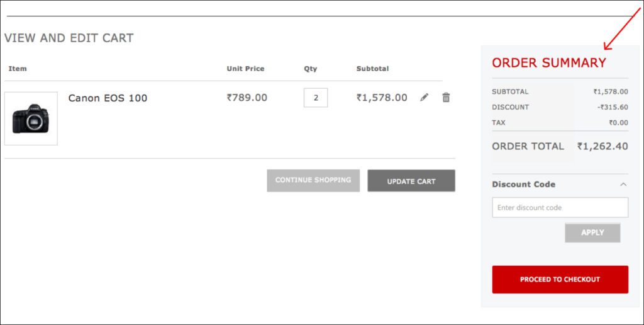644x325 pixels.
Task: Click the Enter discount code field
Action: pyautogui.click(x=560, y=207)
